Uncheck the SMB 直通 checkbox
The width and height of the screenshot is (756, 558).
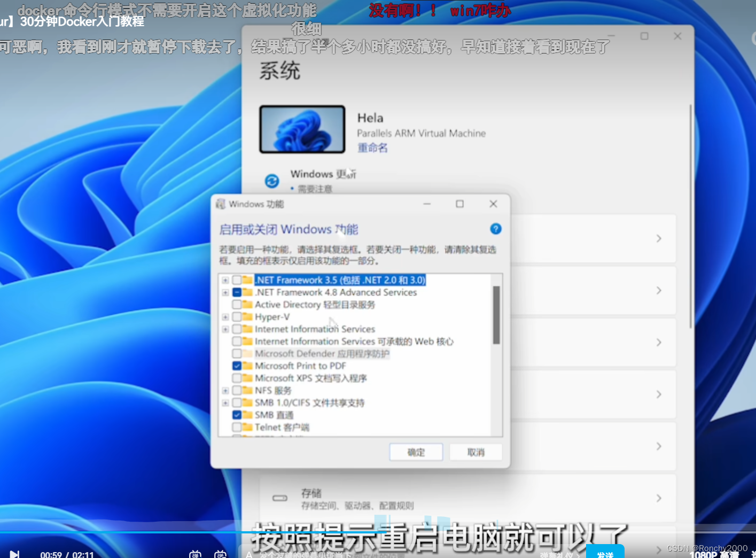(237, 415)
